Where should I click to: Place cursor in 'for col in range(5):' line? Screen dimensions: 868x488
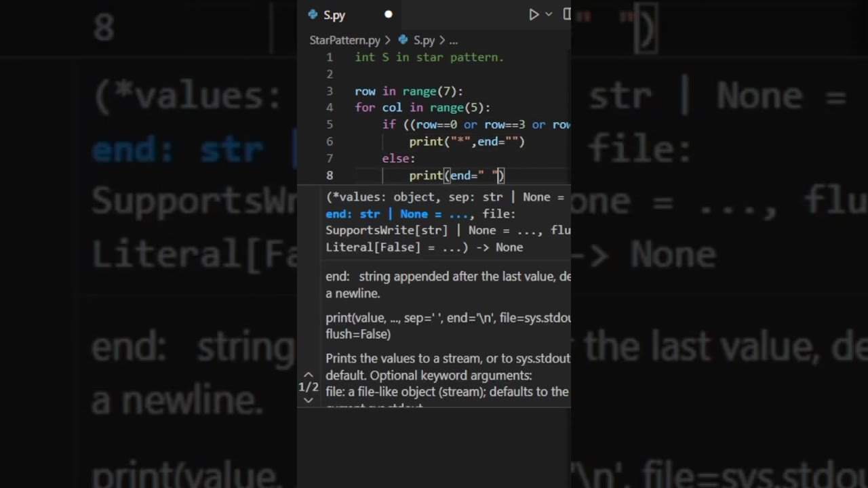point(422,108)
